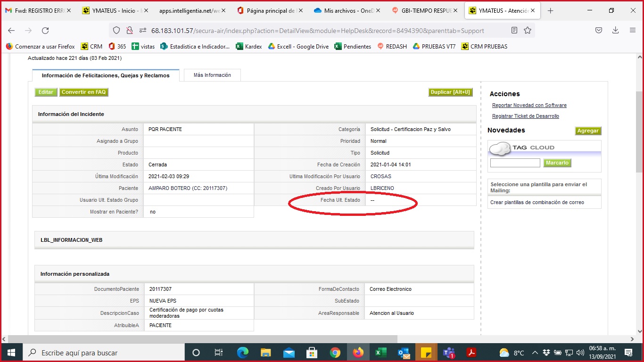Open Cortana circle icon in taskbar
Image resolution: width=644 pixels, height=362 pixels.
click(196, 352)
